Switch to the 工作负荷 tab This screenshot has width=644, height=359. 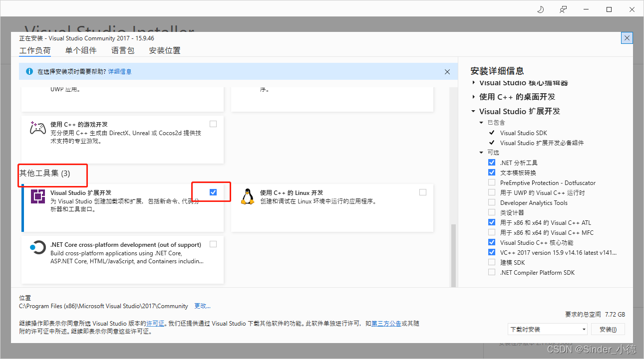[35, 51]
